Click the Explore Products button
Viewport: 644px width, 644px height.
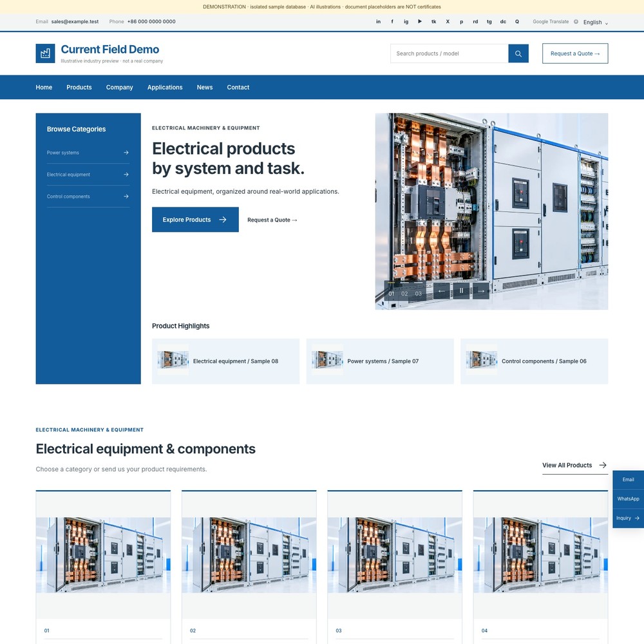195,220
